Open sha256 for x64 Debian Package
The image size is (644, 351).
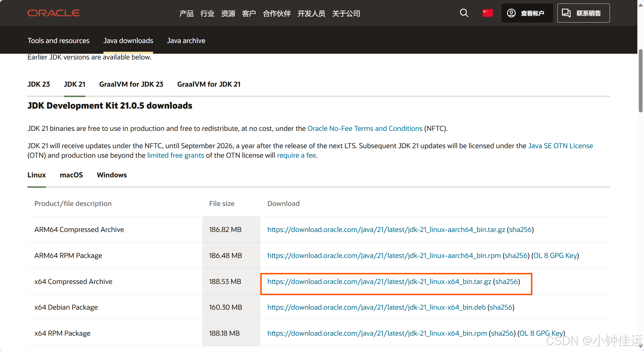point(501,307)
